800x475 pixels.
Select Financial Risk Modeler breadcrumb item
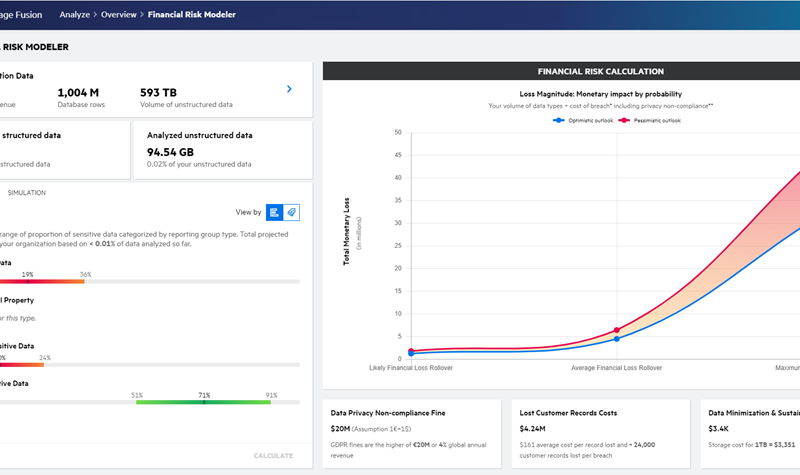[192, 15]
